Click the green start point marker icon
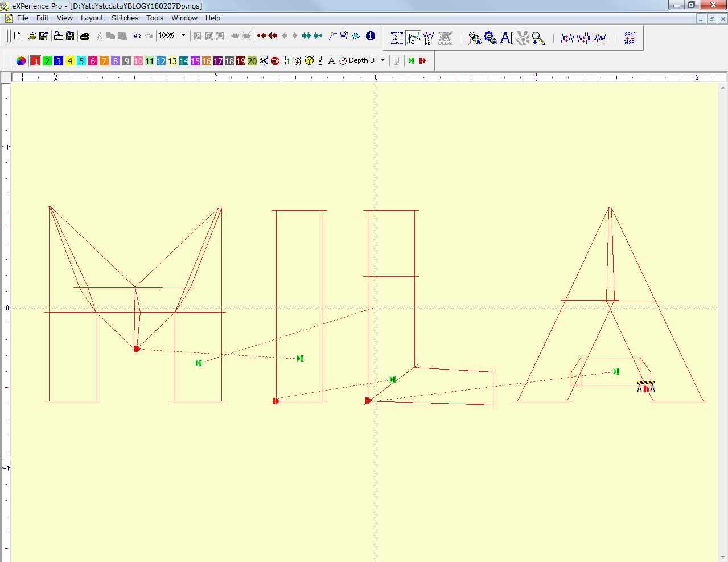The image size is (728, 562). tap(411, 61)
